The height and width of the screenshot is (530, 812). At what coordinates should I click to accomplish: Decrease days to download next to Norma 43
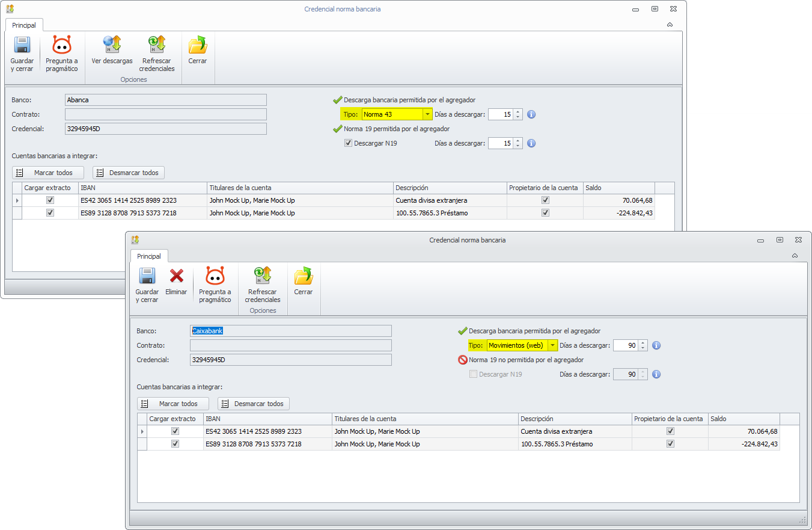coord(518,117)
